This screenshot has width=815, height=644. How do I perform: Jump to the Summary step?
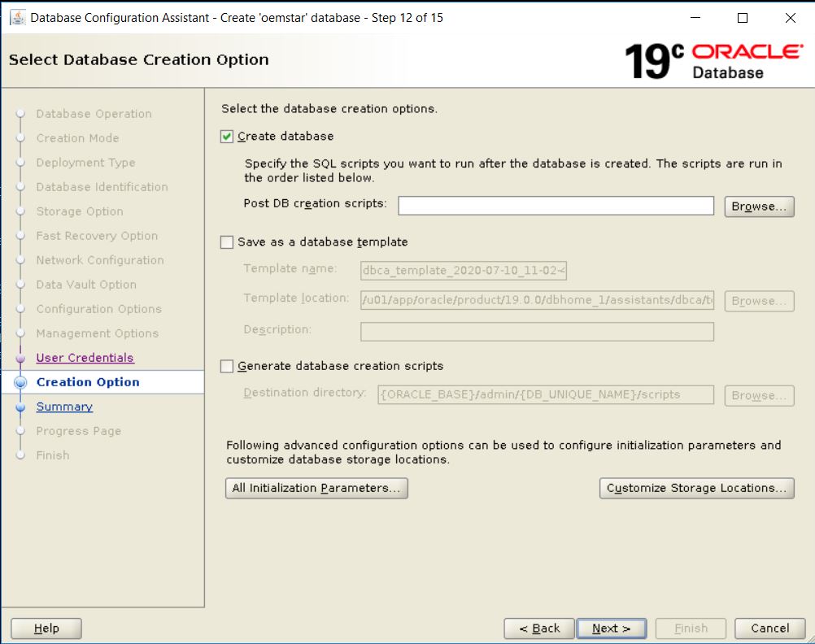[x=64, y=407]
